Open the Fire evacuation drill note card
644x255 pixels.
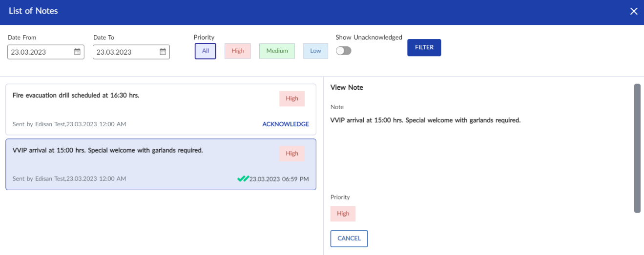pyautogui.click(x=161, y=110)
